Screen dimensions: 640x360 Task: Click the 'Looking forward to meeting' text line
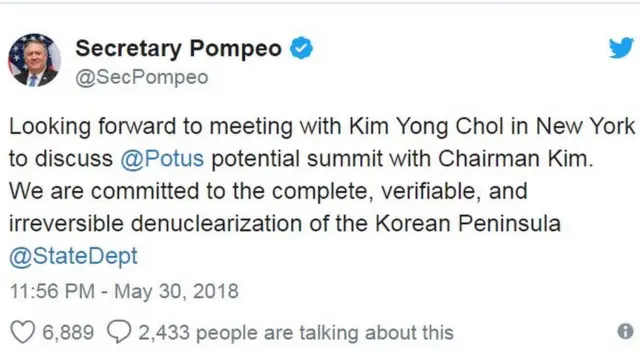tap(322, 127)
